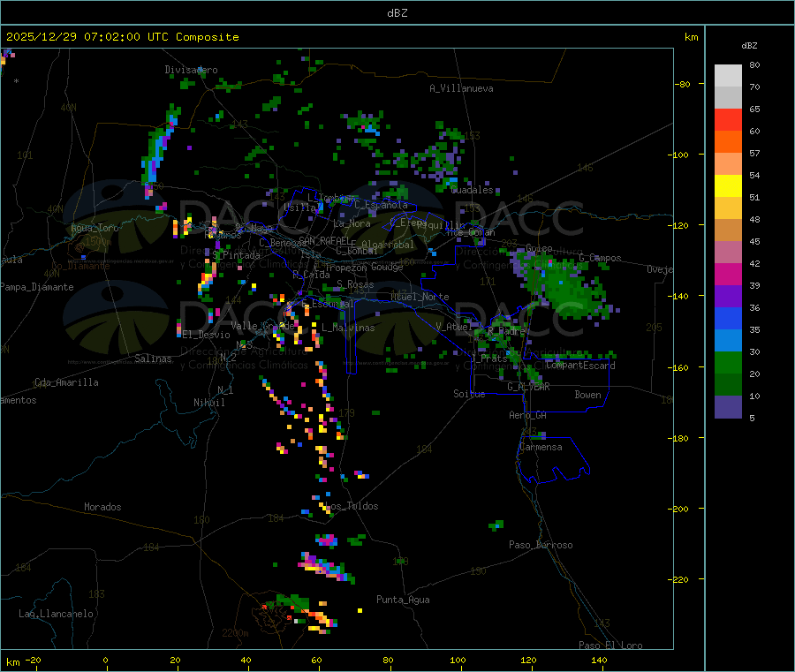Click the 'S_Rosas' location label
The height and width of the screenshot is (672, 795).
pyautogui.click(x=355, y=284)
